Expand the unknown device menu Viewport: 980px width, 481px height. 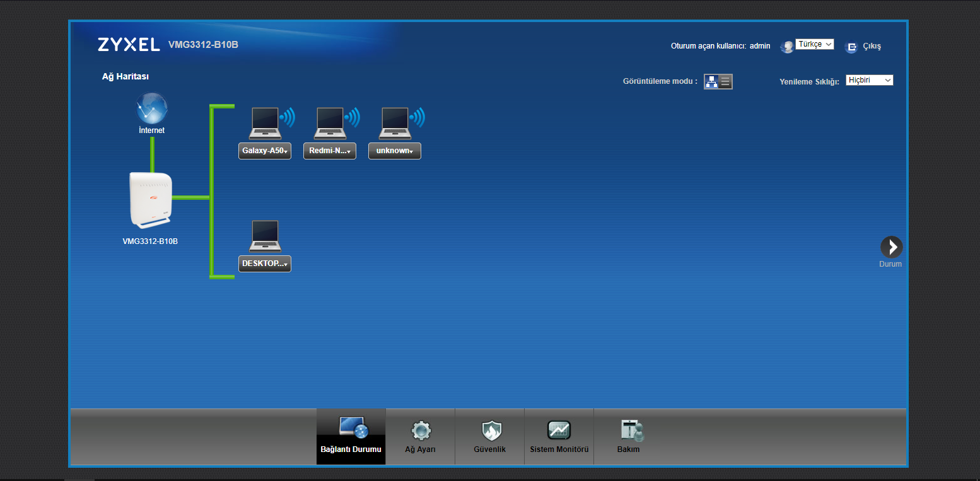[395, 151]
